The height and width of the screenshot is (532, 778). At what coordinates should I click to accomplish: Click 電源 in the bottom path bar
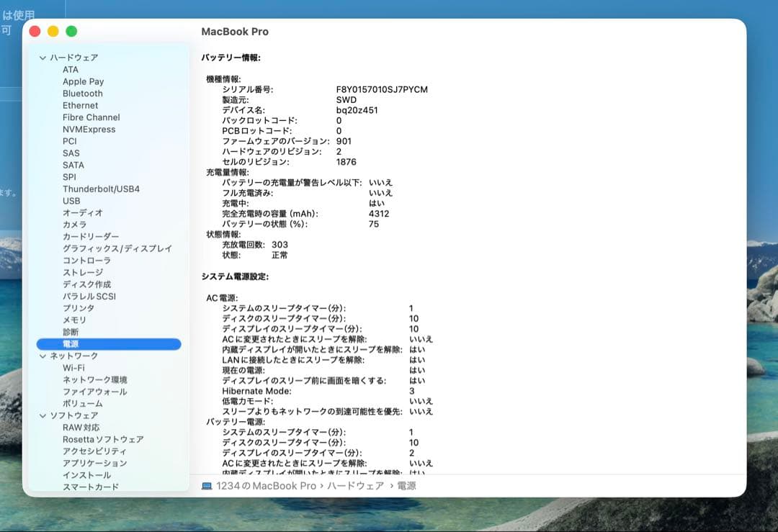406,486
